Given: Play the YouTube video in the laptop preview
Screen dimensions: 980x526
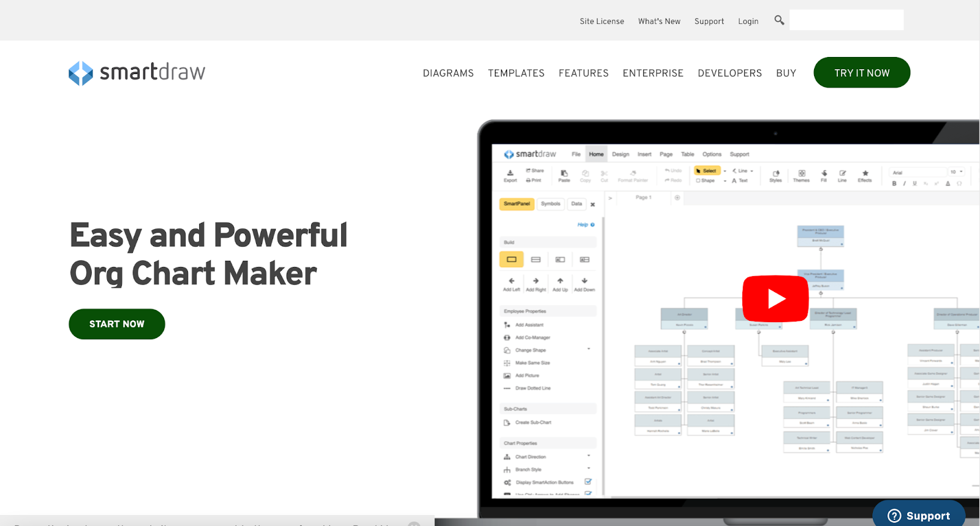Looking at the screenshot, I should coord(775,299).
